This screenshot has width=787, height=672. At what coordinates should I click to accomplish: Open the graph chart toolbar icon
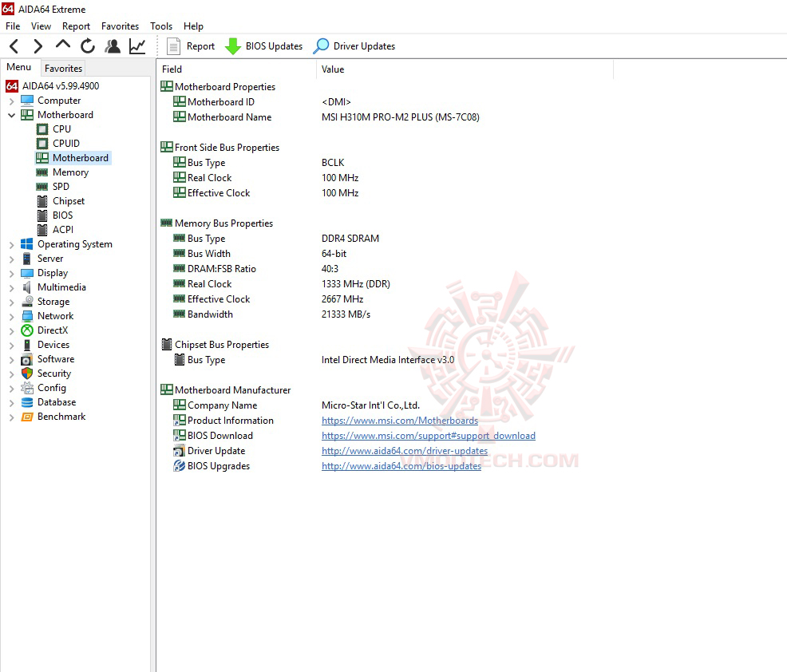pos(137,46)
